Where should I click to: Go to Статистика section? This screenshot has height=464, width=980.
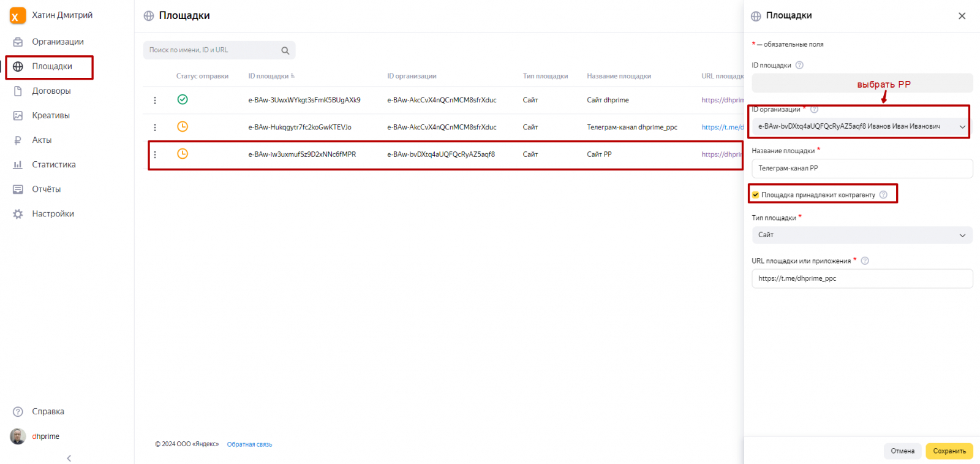tap(54, 165)
